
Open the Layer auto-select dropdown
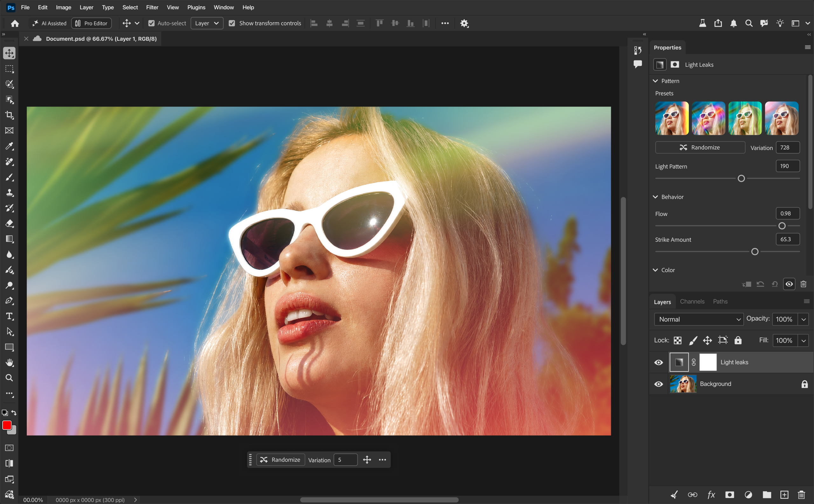207,23
